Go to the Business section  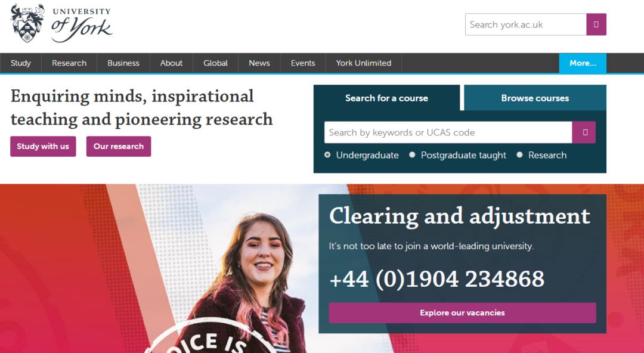point(123,63)
